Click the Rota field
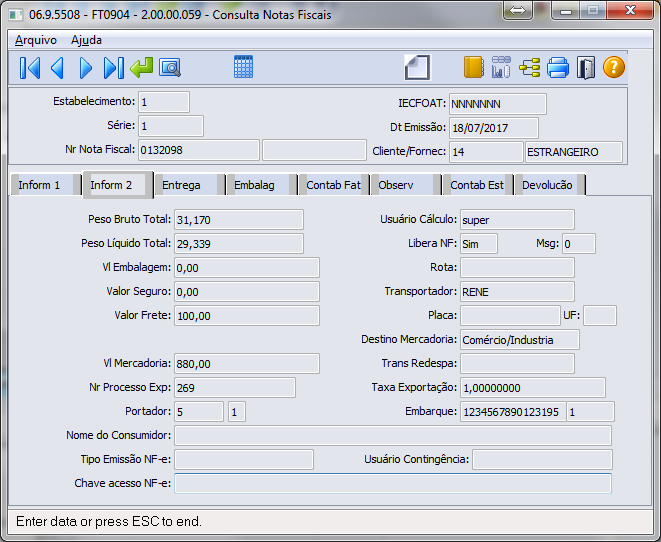Viewport: 661px width, 542px height. [517, 268]
